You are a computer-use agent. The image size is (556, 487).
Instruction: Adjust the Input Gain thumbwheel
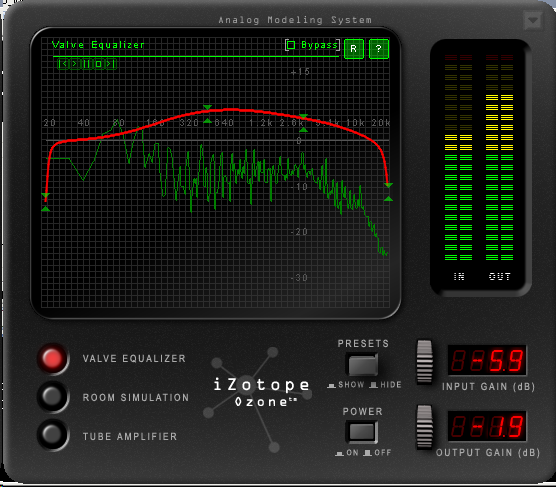pyautogui.click(x=424, y=361)
